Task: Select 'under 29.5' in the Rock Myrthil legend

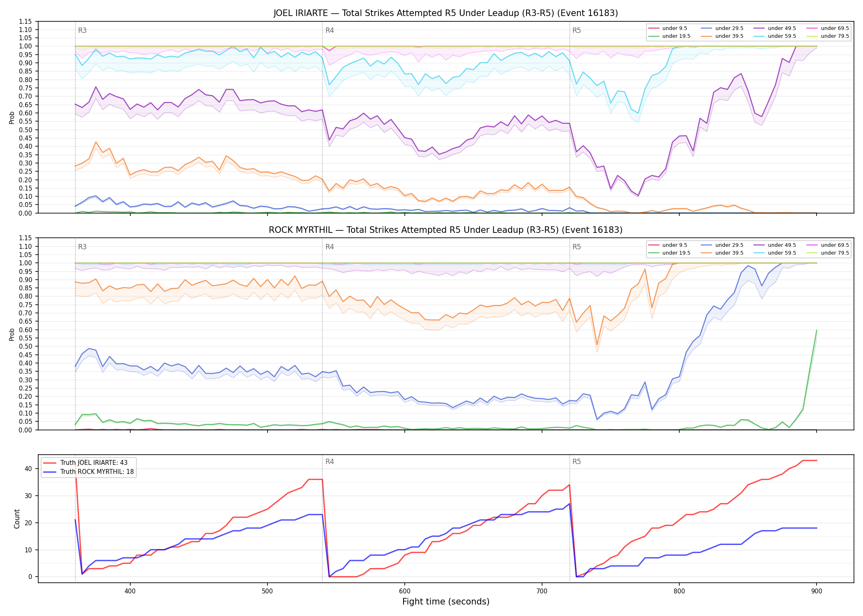Action: click(x=722, y=245)
